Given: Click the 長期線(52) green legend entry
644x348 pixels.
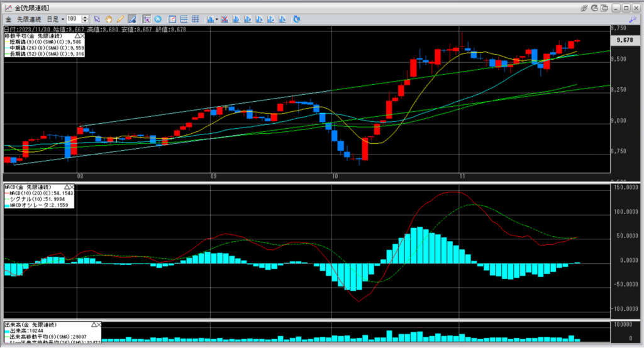Looking at the screenshot, I should 45,54.
